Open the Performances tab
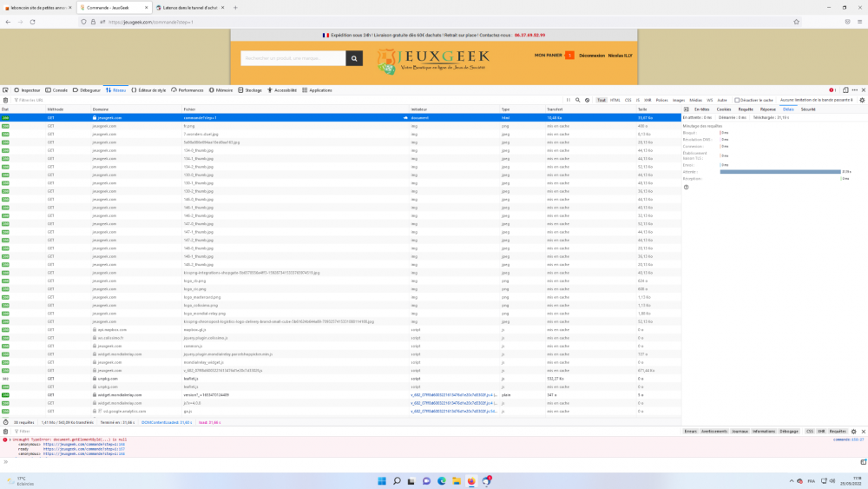This screenshot has height=489, width=868. pos(187,90)
